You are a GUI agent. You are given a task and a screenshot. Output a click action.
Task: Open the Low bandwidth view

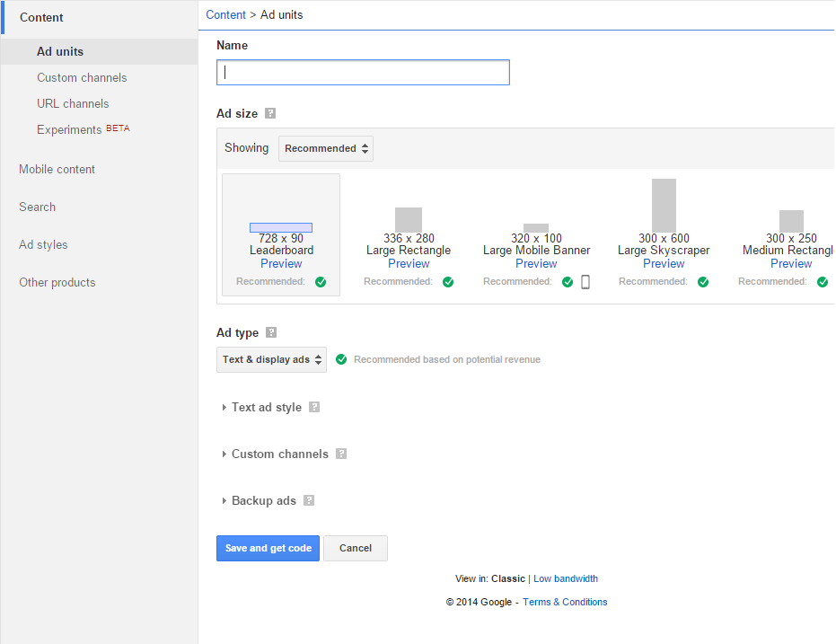click(x=566, y=578)
